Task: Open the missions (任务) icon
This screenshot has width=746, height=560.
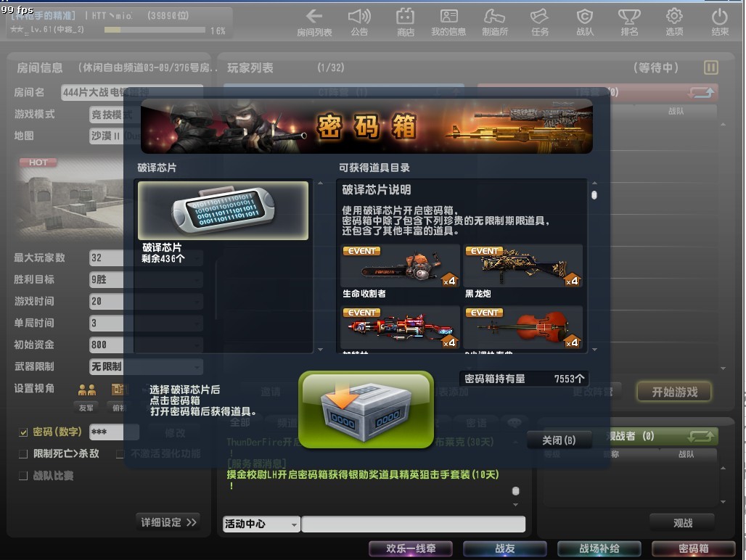Action: pyautogui.click(x=539, y=22)
